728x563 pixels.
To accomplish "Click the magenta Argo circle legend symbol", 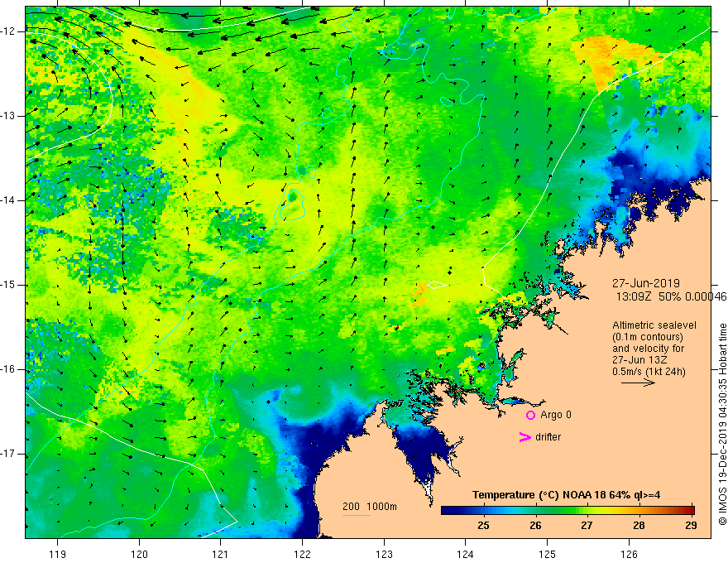I will [x=530, y=416].
